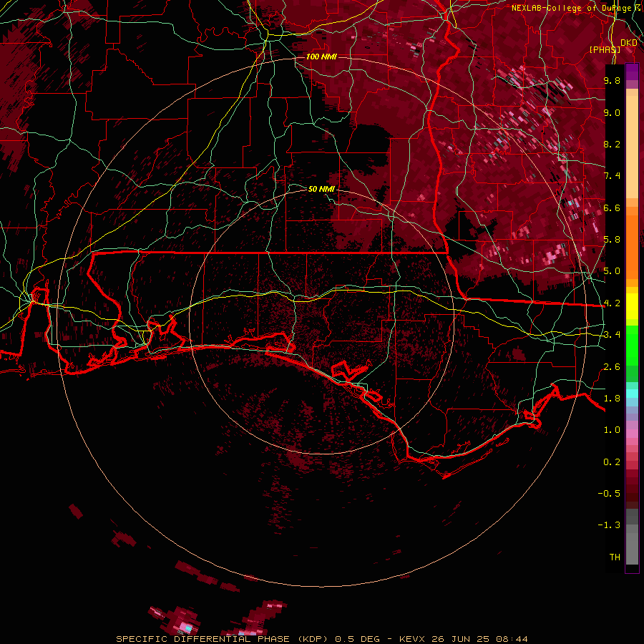Click the 5.8 value on the color scale
Image resolution: width=644 pixels, height=644 pixels.
(612, 240)
